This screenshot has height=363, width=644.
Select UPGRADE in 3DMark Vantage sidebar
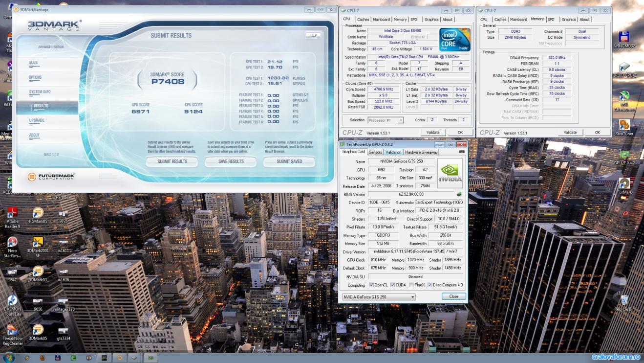click(37, 120)
